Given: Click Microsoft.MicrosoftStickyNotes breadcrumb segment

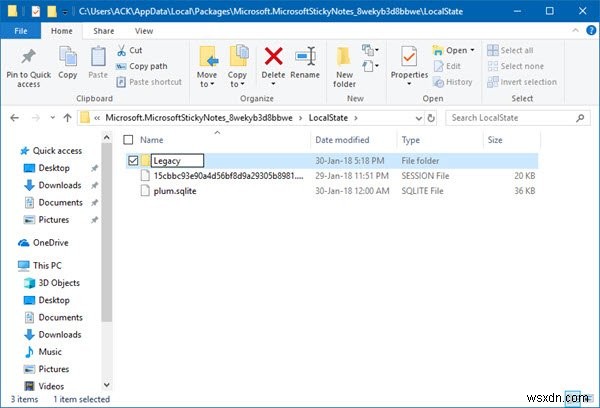Looking at the screenshot, I should click(199, 118).
